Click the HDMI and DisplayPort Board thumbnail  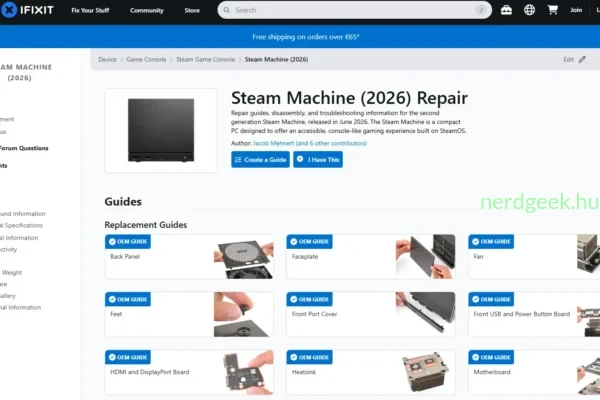click(x=244, y=372)
